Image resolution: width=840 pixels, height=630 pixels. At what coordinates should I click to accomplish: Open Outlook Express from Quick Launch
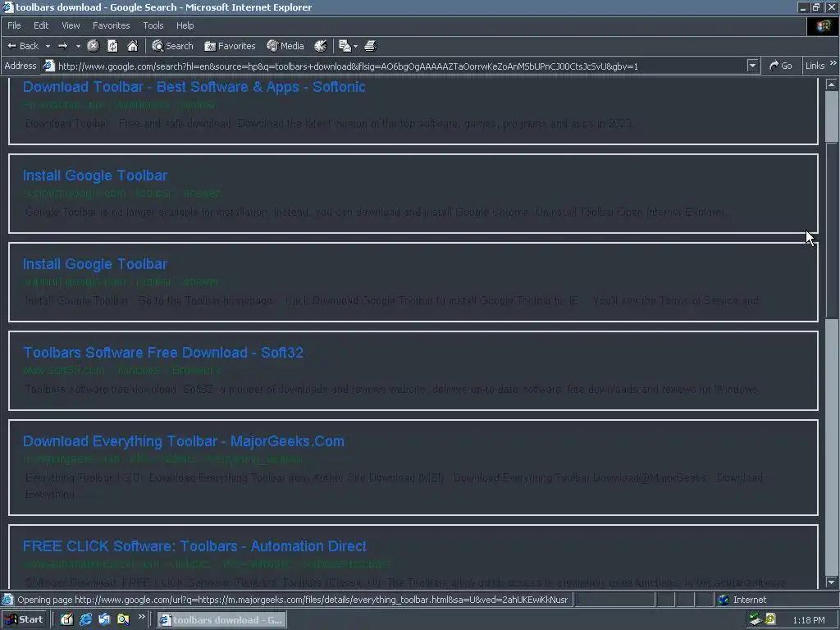tap(104, 620)
